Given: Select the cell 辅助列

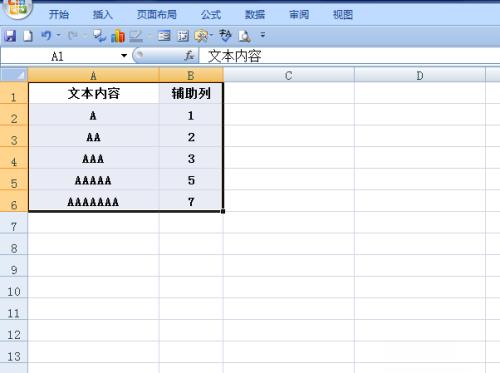Looking at the screenshot, I should click(191, 93).
